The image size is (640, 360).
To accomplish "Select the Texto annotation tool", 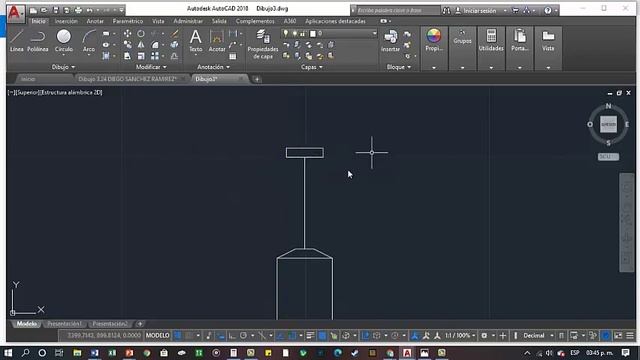I will 196,41.
